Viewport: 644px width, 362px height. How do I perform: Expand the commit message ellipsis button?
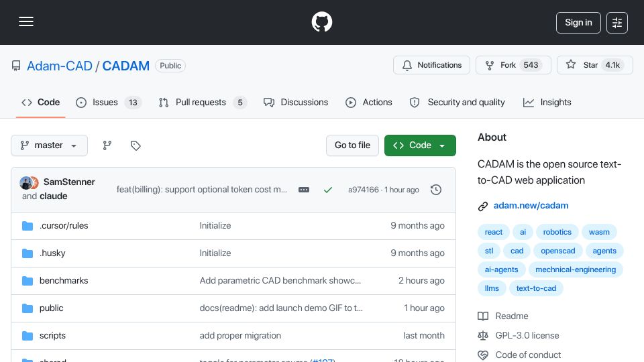[304, 190]
